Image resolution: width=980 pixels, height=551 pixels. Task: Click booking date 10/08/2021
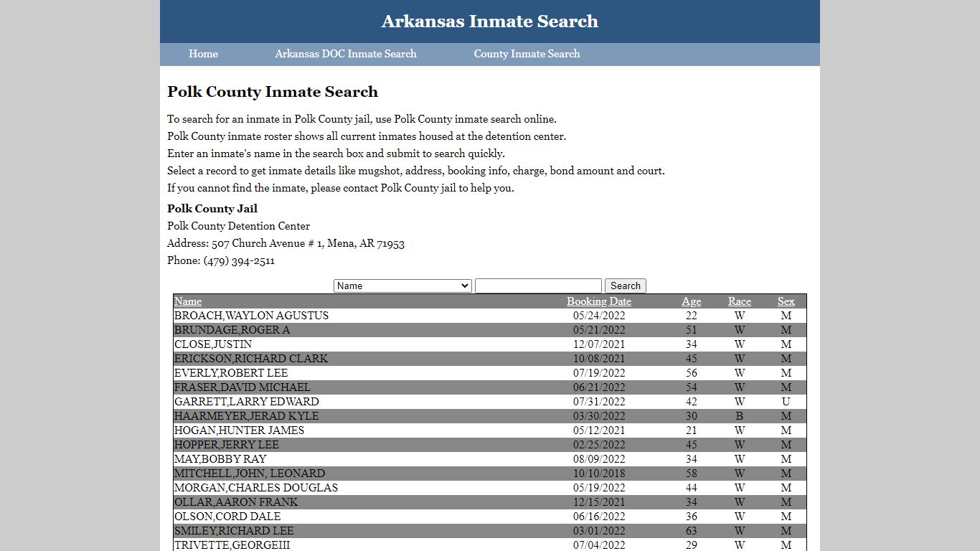pyautogui.click(x=599, y=359)
